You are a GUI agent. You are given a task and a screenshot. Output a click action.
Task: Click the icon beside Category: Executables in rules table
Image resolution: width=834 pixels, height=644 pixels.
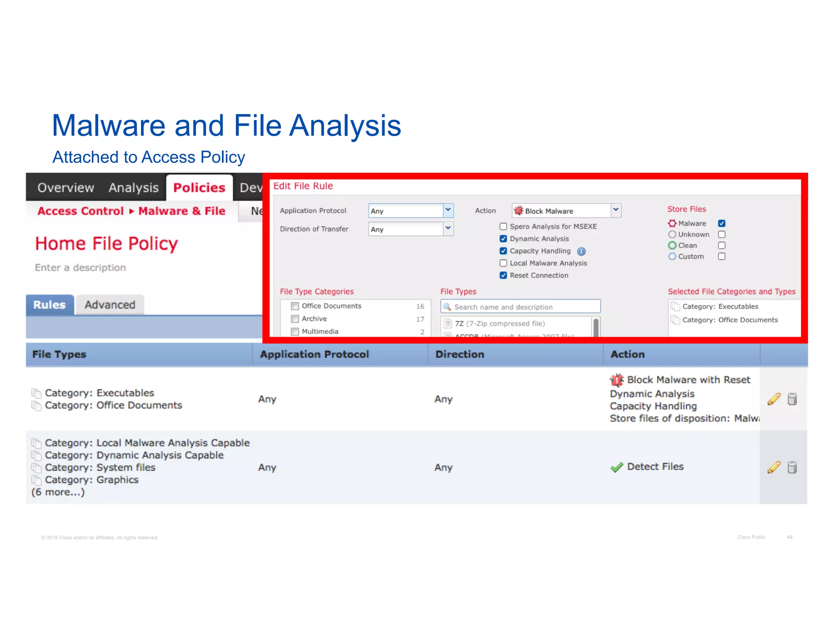[36, 393]
